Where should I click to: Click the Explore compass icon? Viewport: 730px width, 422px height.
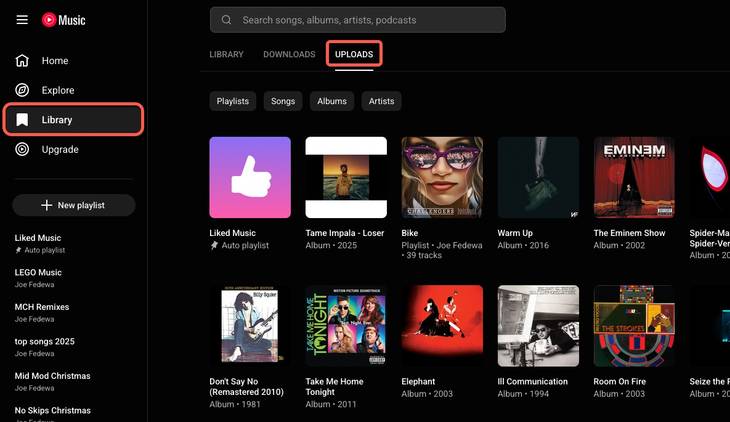coord(22,90)
